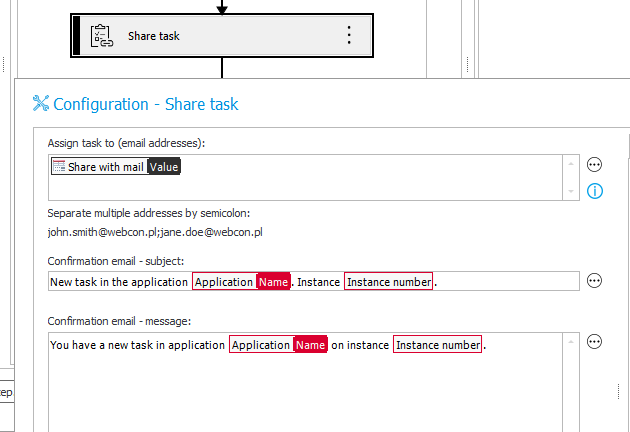Image resolution: width=630 pixels, height=432 pixels.
Task: Select the Share task workflow step
Action: pyautogui.click(x=220, y=36)
